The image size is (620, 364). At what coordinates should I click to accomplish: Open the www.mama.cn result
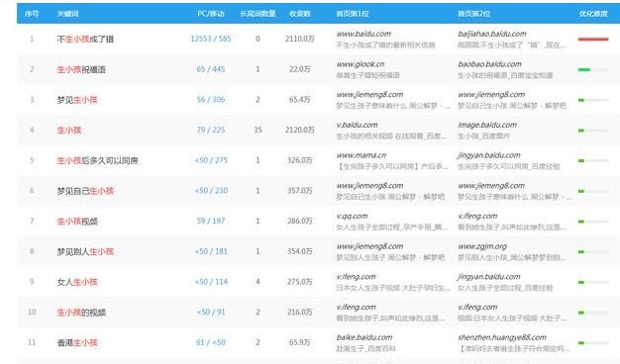tap(362, 155)
